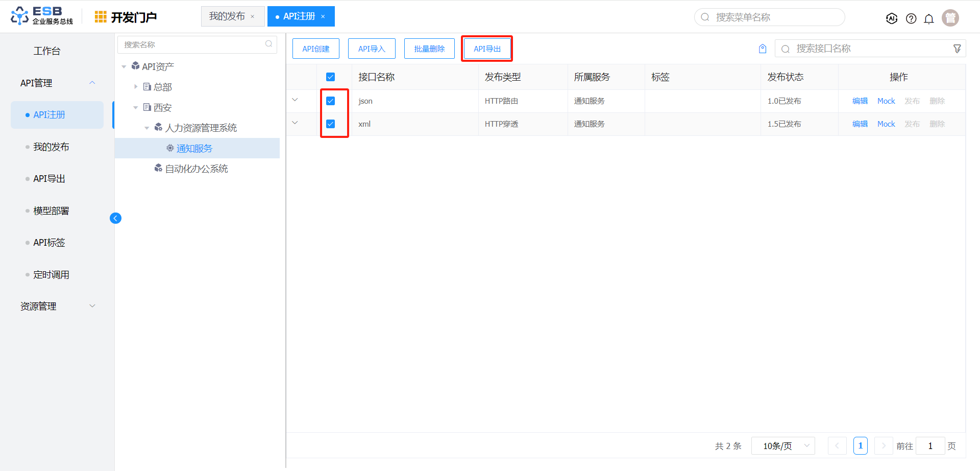Expand the json row details chevron
This screenshot has height=471, width=980.
click(295, 100)
